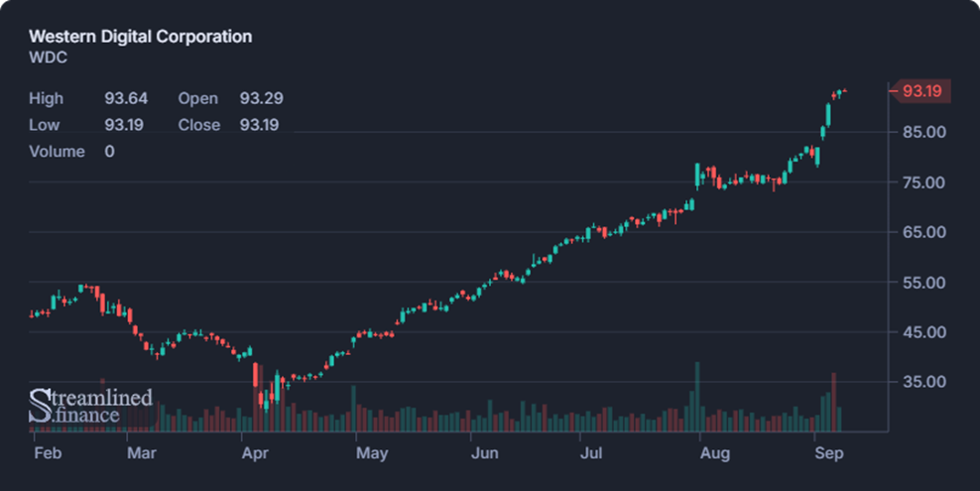Click the Western Digital Corporation title
This screenshot has height=491, width=980.
click(141, 37)
